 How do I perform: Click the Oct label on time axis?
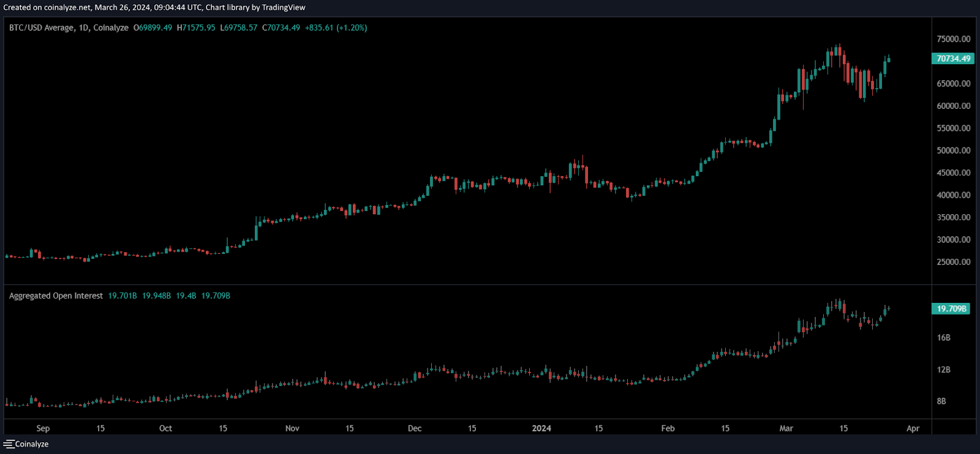165,428
